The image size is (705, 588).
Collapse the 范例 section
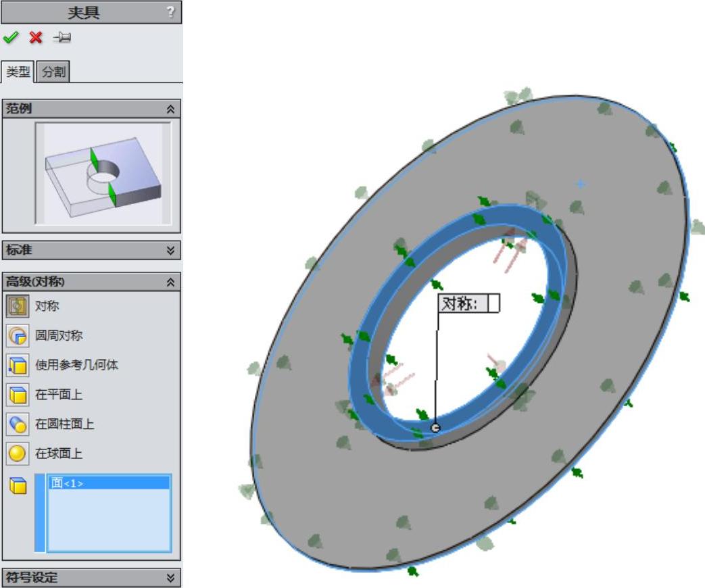tap(170, 109)
